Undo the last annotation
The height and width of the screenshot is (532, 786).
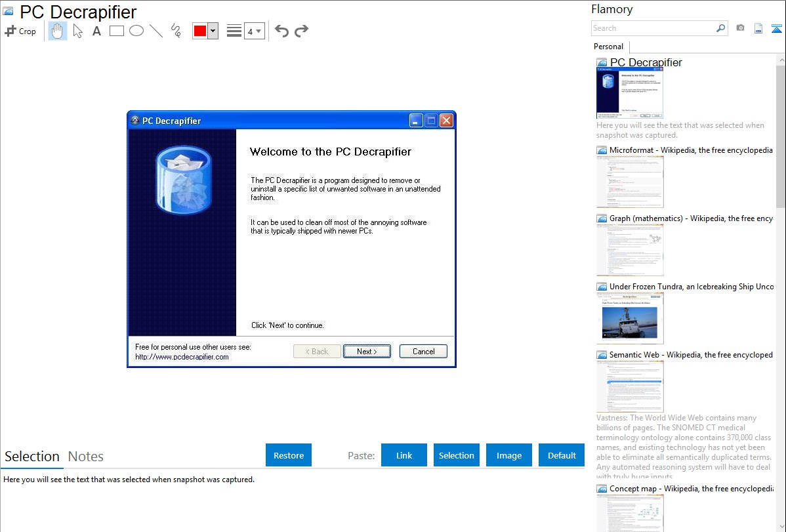[281, 31]
